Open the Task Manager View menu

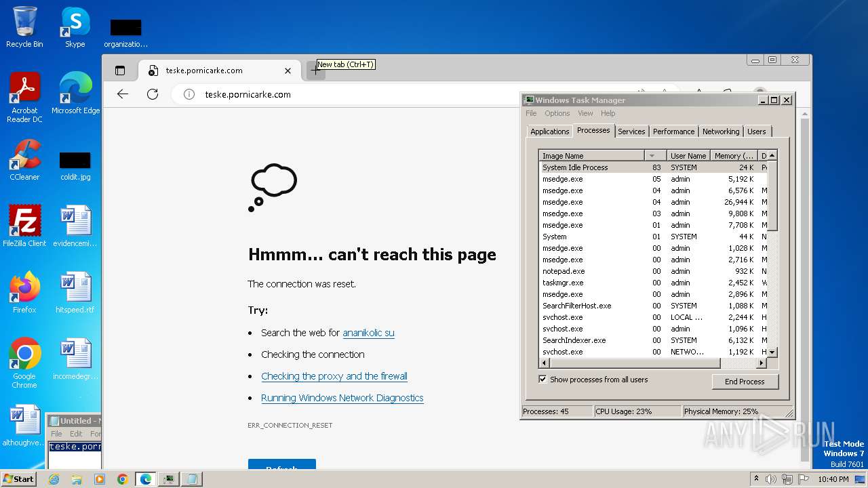(x=585, y=113)
